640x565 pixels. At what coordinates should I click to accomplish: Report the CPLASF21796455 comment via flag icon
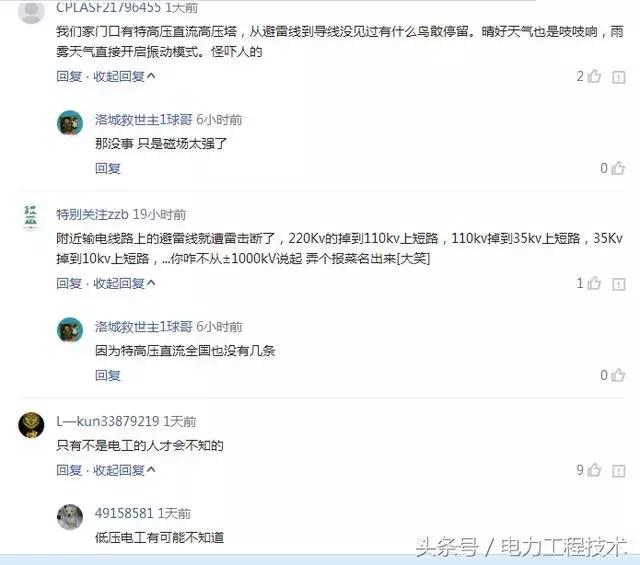click(x=618, y=77)
